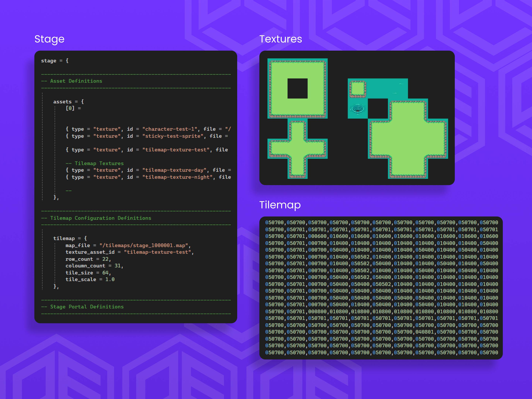The width and height of the screenshot is (532, 399).
Task: Click the "-- Tilemap Textures" comment
Action: point(95,163)
